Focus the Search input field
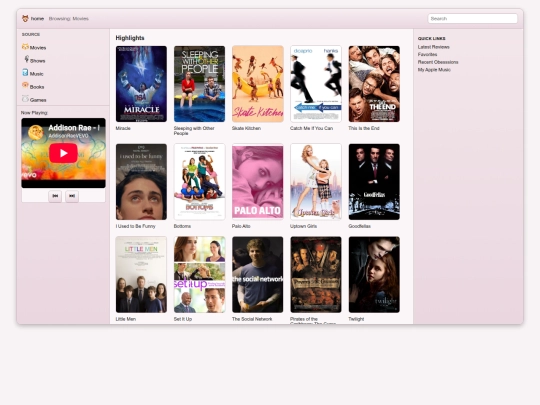540x405 pixels. (472, 19)
